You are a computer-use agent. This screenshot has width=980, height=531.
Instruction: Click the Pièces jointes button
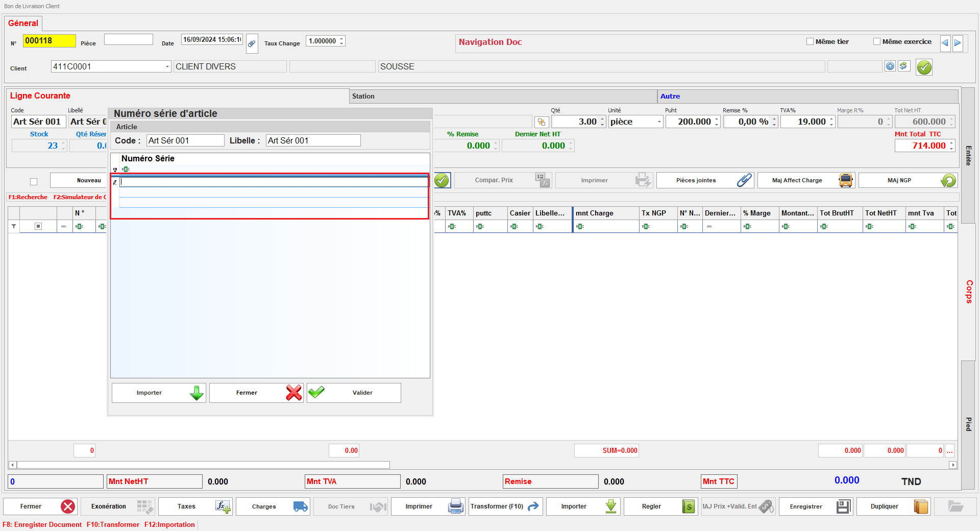click(x=705, y=180)
